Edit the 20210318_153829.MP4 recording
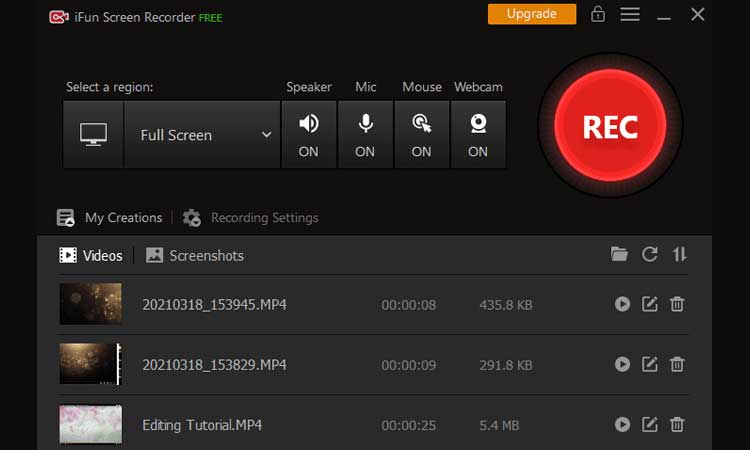750x450 pixels. click(x=650, y=365)
